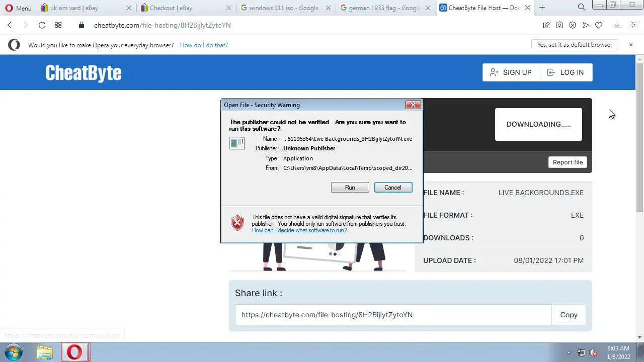Open the Speed Dial grid icon
Image resolution: width=644 pixels, height=362 pixels.
(x=58, y=25)
